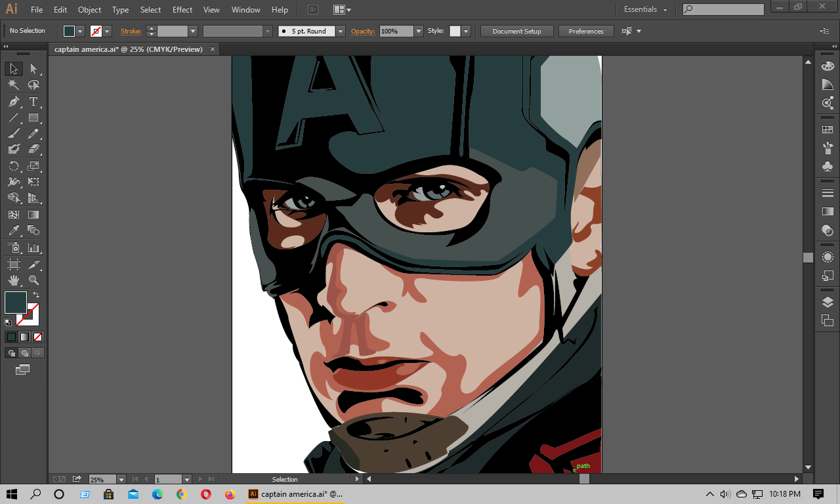Open the arrange documents dropdown
The image size is (840, 504).
(342, 10)
